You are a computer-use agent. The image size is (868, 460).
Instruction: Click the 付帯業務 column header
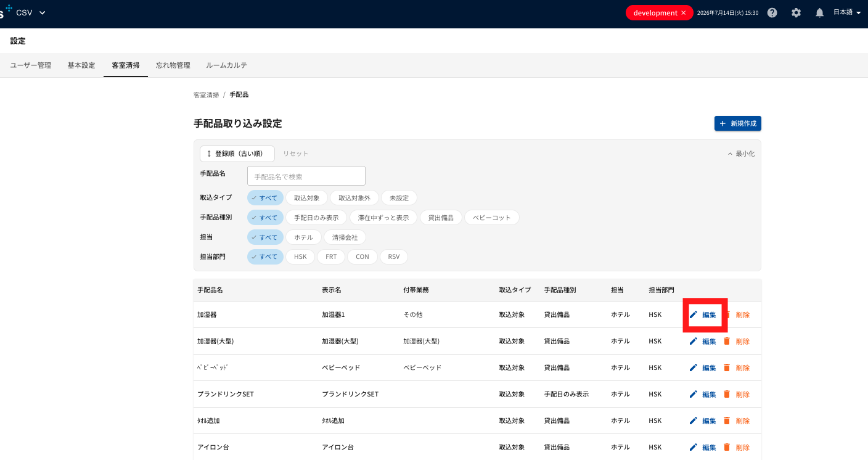pyautogui.click(x=416, y=290)
